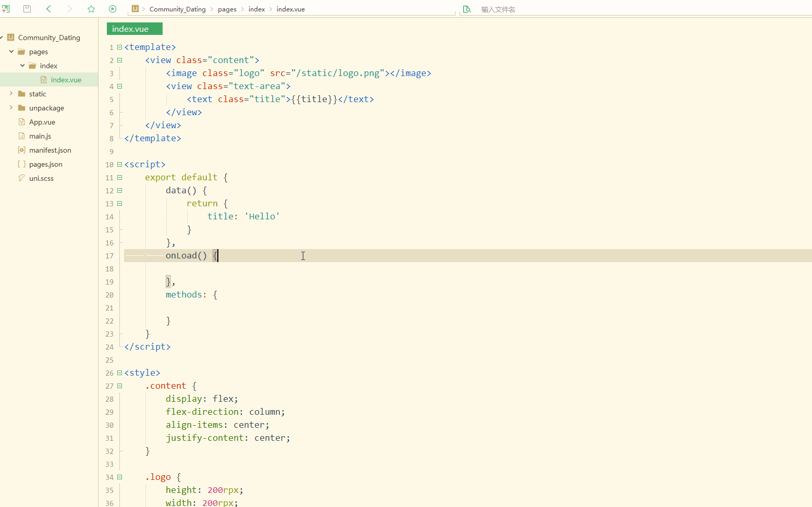812x507 pixels.
Task: Run the project via the play icon
Action: coord(113,9)
